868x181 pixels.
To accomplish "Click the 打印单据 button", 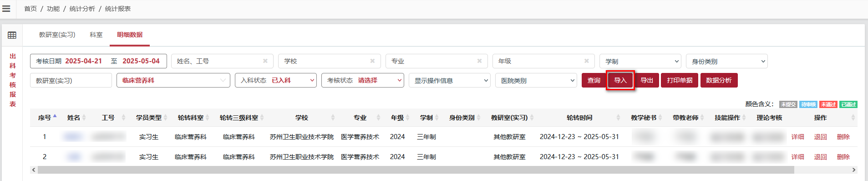I will click(x=680, y=80).
